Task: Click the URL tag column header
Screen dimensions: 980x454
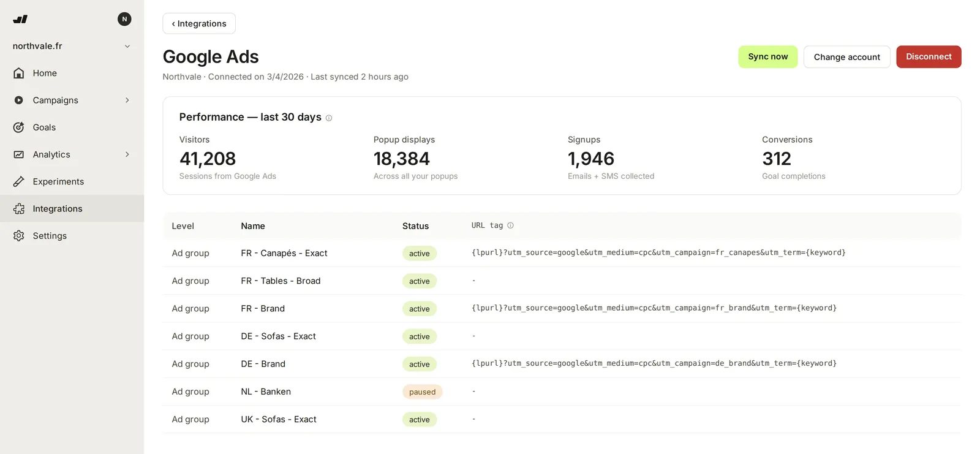Action: (x=487, y=225)
